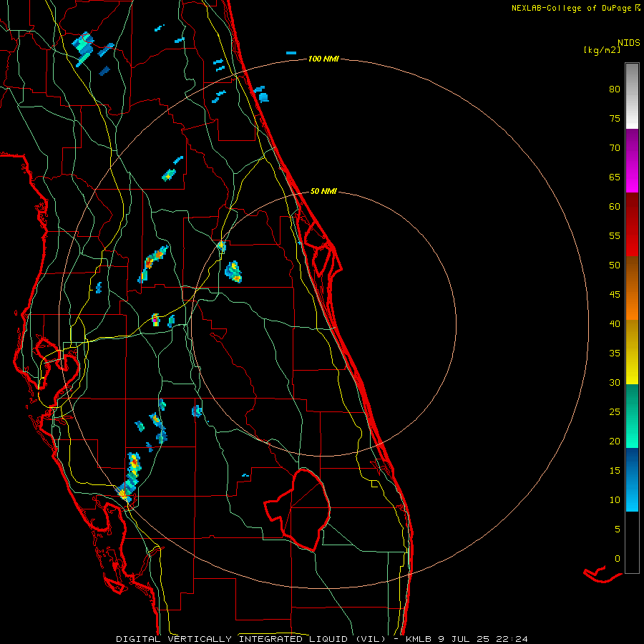Click the KMLB station ID in the caption

click(419, 639)
